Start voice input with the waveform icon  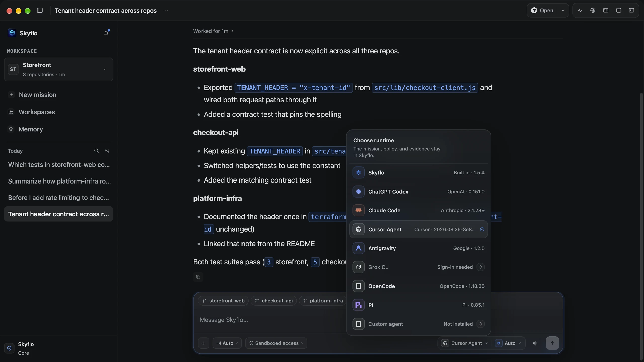click(536, 343)
